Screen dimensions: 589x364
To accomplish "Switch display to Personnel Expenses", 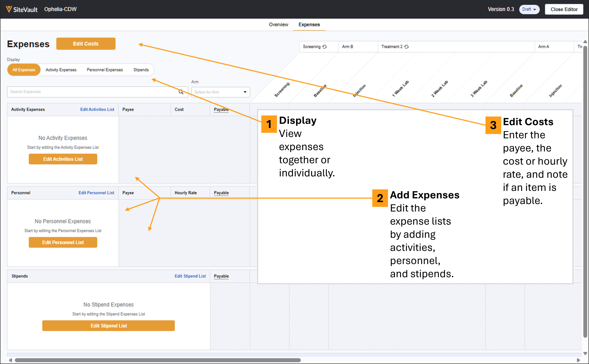I will pos(105,70).
